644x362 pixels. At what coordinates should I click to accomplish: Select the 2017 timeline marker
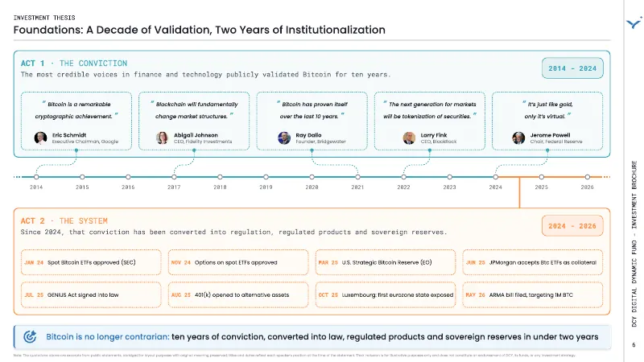click(x=174, y=177)
